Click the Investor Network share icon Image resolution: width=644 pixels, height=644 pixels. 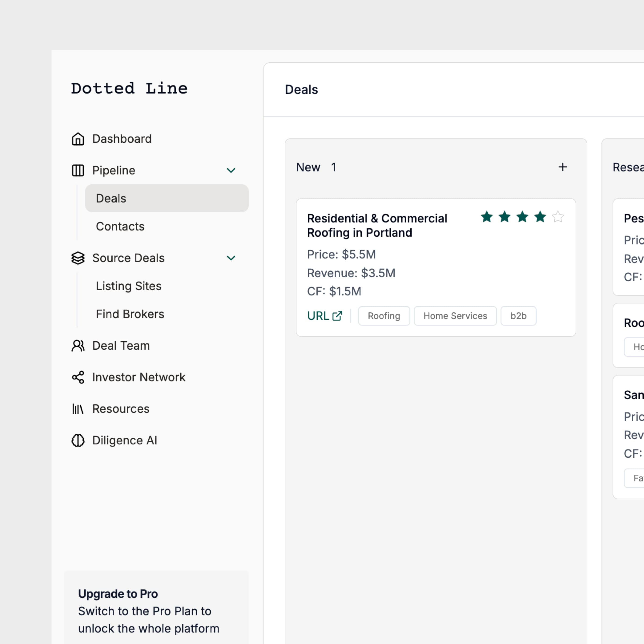coord(78,377)
